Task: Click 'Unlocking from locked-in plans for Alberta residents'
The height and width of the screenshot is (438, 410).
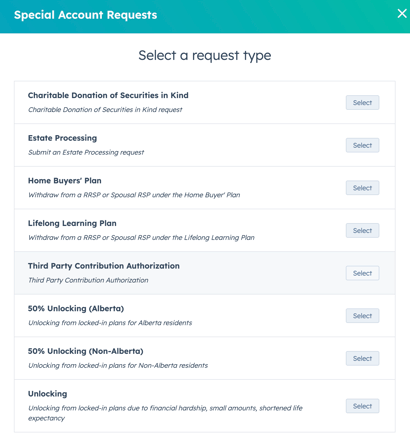Action: 110,323
